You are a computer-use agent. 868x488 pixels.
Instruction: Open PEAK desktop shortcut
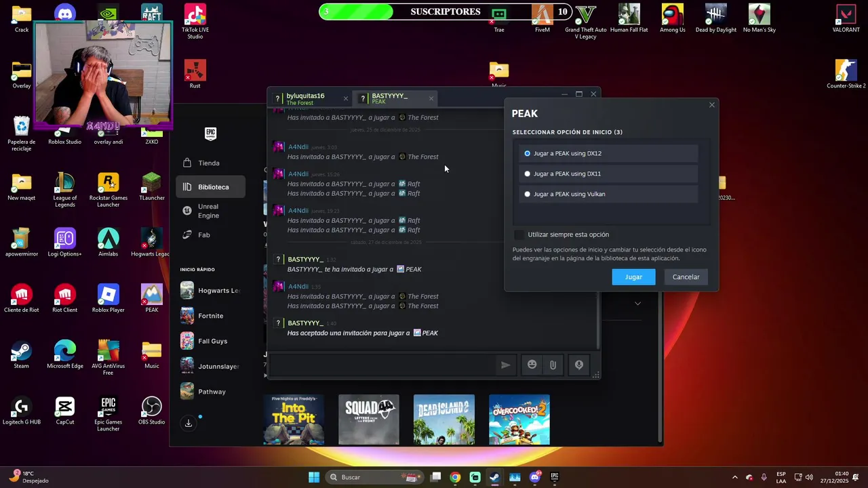point(151,299)
